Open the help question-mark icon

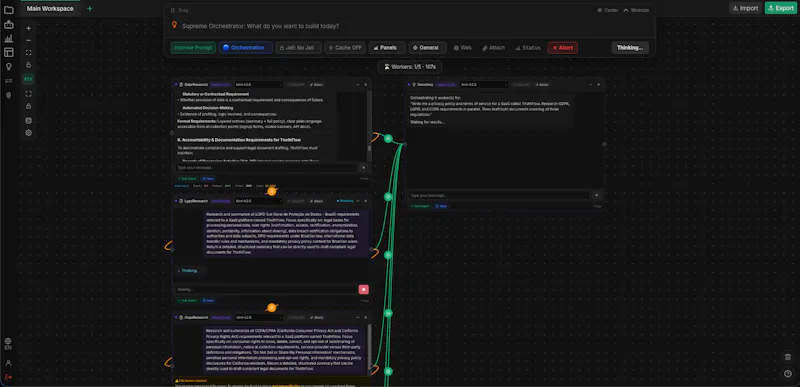coord(788,374)
